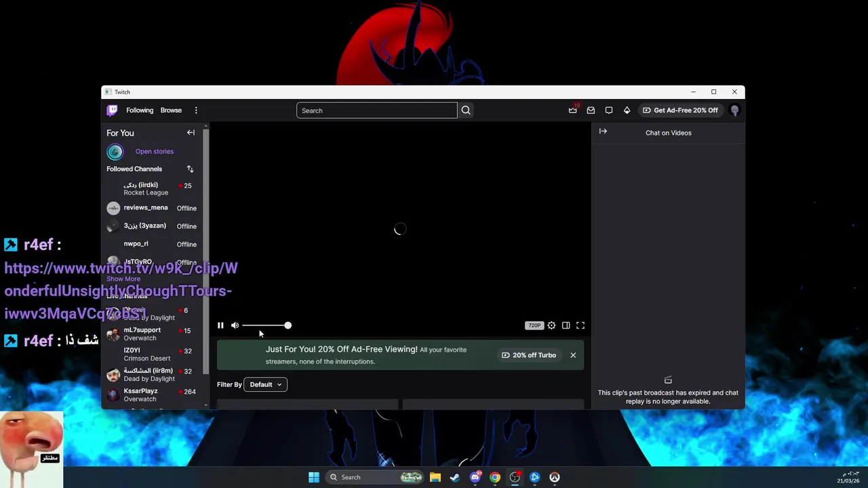Click Get Ad-Free 20% Off button
The height and width of the screenshot is (488, 868).
680,110
